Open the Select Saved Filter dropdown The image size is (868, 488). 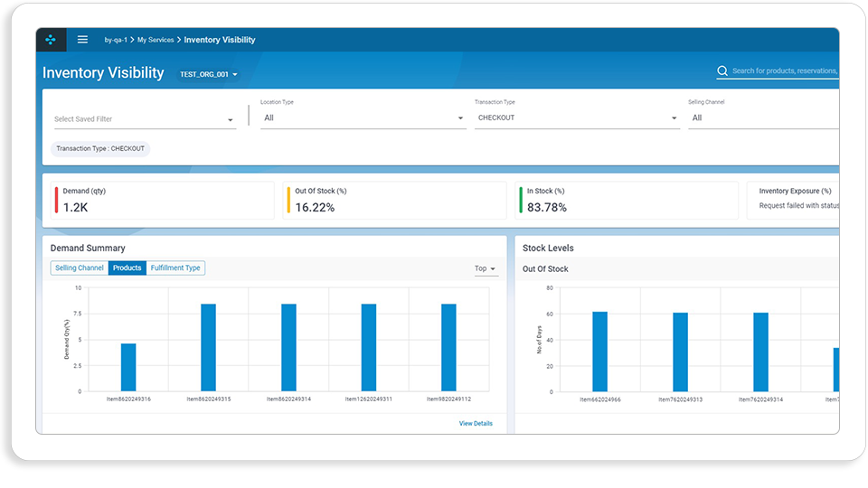pyautogui.click(x=145, y=119)
